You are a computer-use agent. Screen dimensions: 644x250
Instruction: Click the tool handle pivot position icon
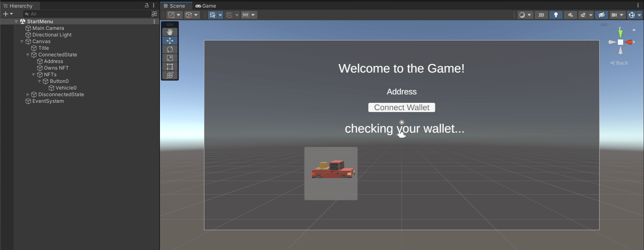pos(171,15)
